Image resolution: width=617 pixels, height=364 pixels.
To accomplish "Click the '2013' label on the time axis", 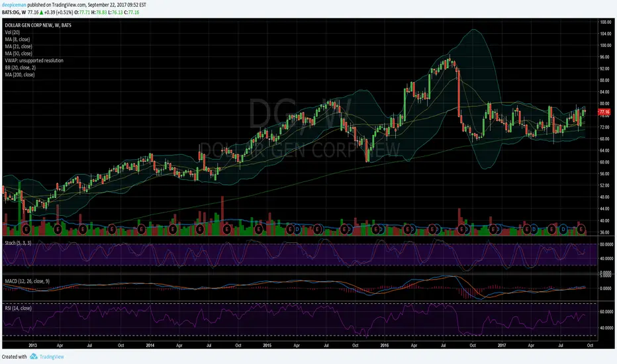I will [32, 345].
